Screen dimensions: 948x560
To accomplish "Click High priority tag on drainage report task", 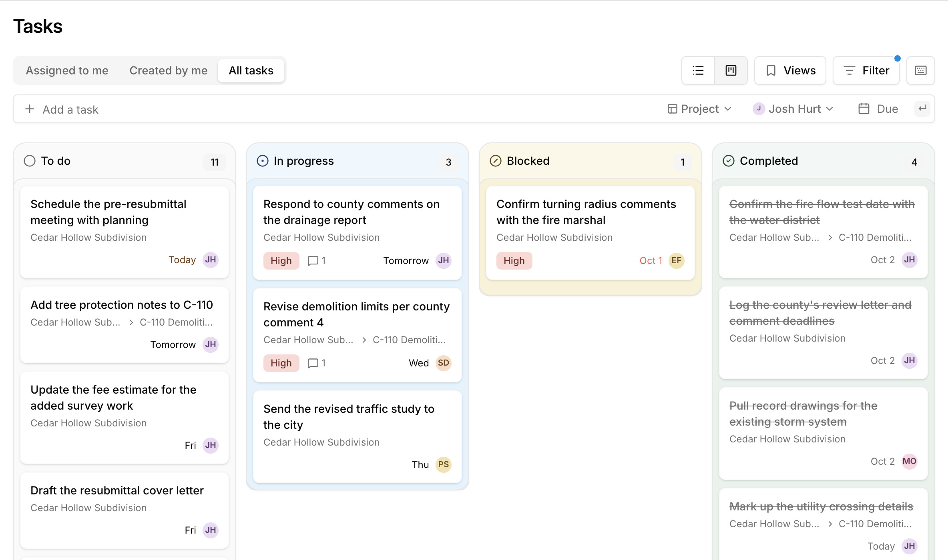I will tap(281, 261).
